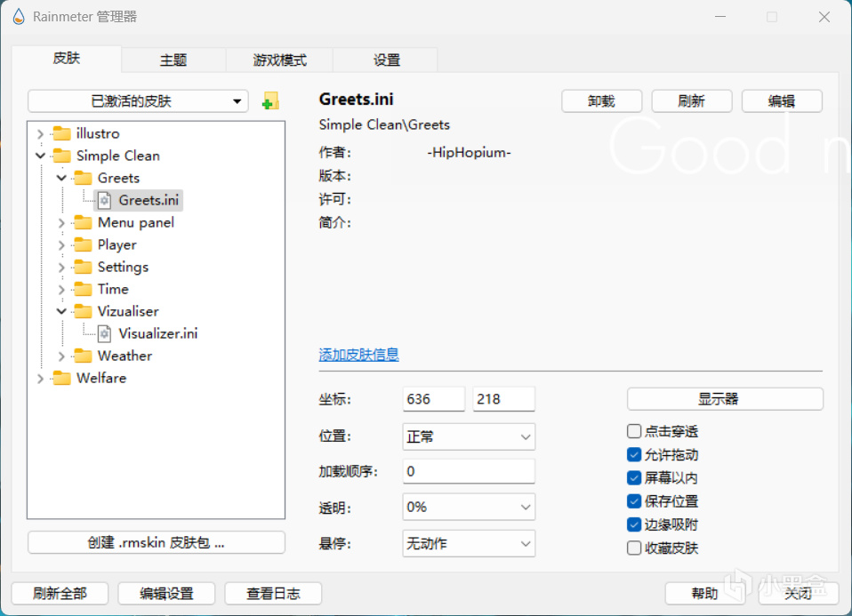The height and width of the screenshot is (616, 852).
Task: Click the Welfare folder icon
Action: point(61,378)
